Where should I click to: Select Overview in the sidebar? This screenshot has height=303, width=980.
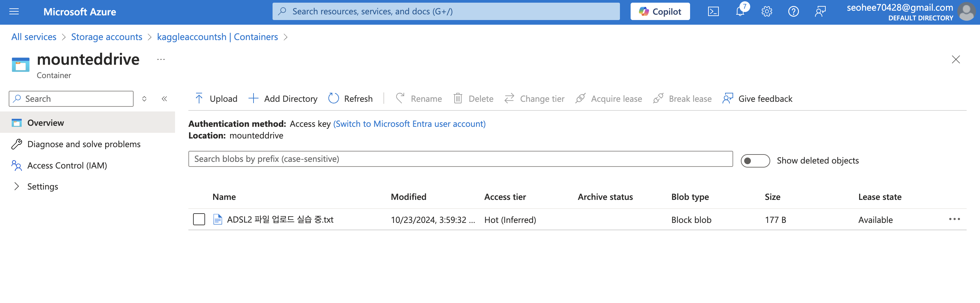coord(88,122)
